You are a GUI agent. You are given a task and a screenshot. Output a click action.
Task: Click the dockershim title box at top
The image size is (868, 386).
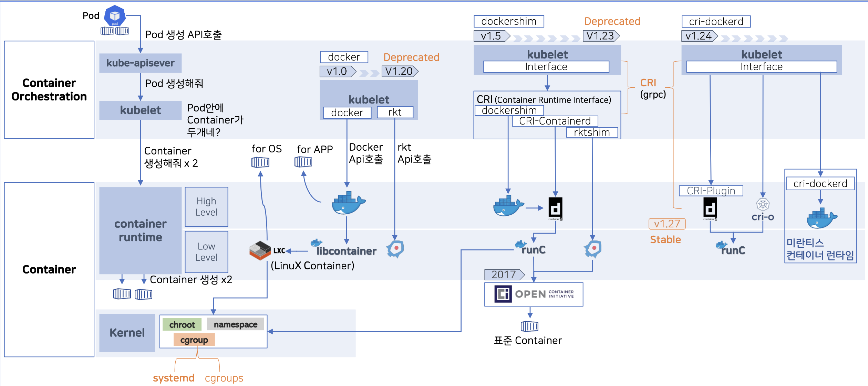[x=508, y=21]
